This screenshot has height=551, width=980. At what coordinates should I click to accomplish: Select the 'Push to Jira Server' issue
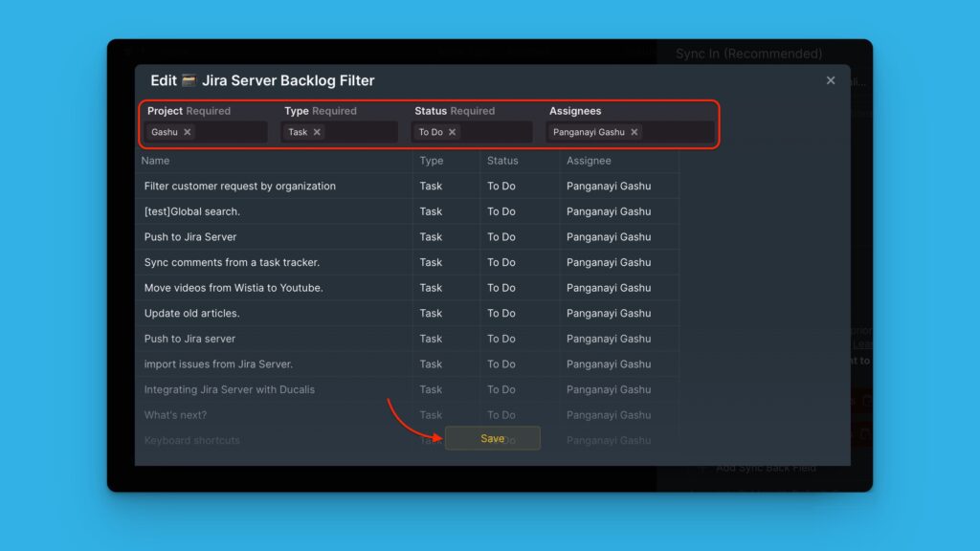point(407,237)
